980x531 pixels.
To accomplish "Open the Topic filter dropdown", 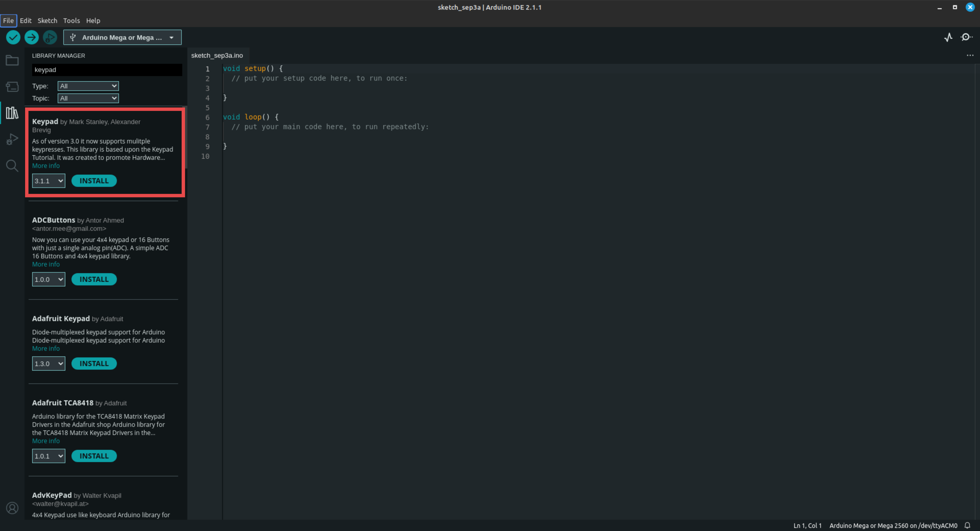I will pyautogui.click(x=88, y=98).
